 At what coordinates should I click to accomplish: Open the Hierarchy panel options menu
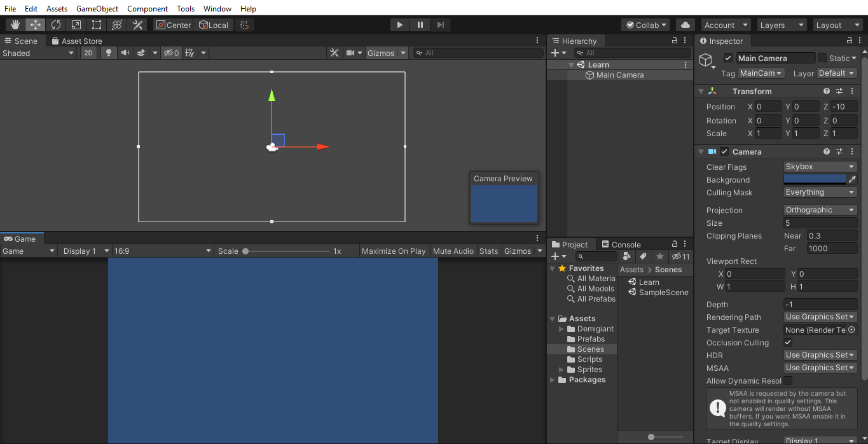[685, 40]
